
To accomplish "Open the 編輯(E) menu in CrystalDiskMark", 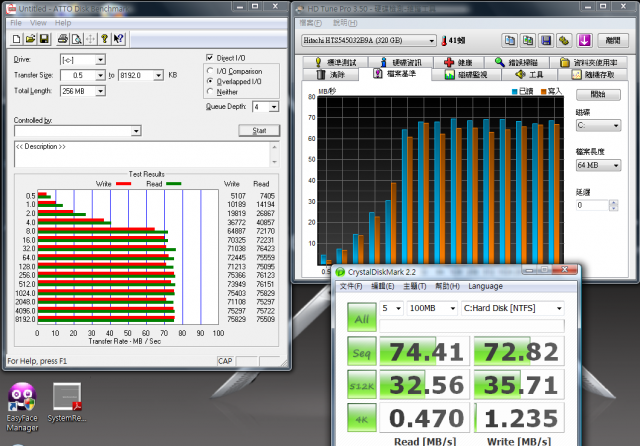I will (382, 286).
